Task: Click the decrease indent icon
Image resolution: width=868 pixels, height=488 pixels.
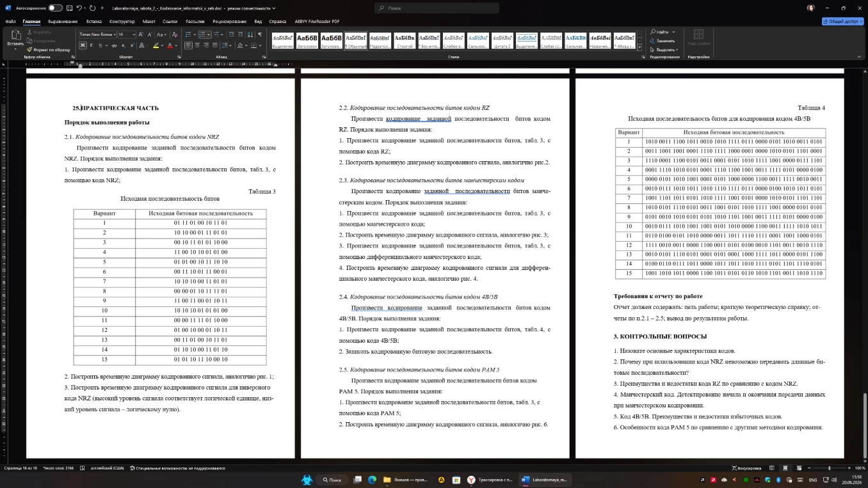Action: 232,34
